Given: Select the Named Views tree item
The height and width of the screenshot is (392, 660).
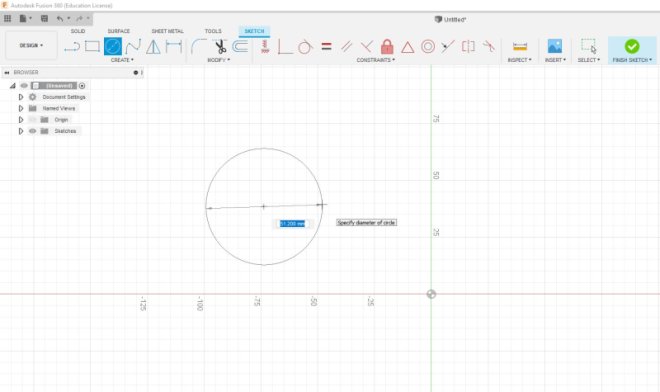Looking at the screenshot, I should click(x=59, y=108).
